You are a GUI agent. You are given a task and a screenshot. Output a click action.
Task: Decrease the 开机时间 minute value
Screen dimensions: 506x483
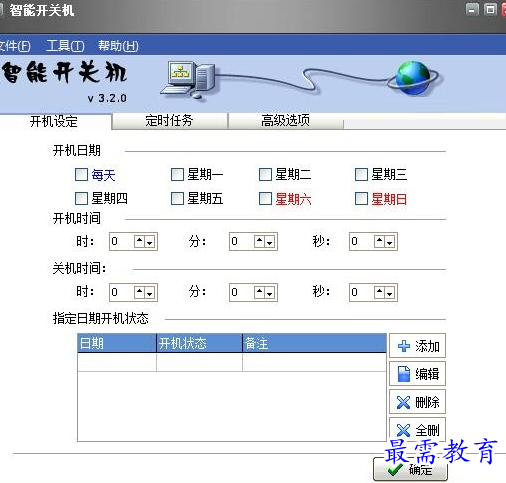point(270,241)
